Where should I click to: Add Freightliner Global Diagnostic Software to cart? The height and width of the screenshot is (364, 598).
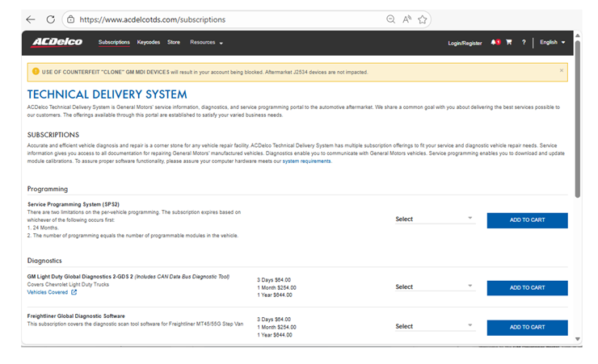click(527, 328)
